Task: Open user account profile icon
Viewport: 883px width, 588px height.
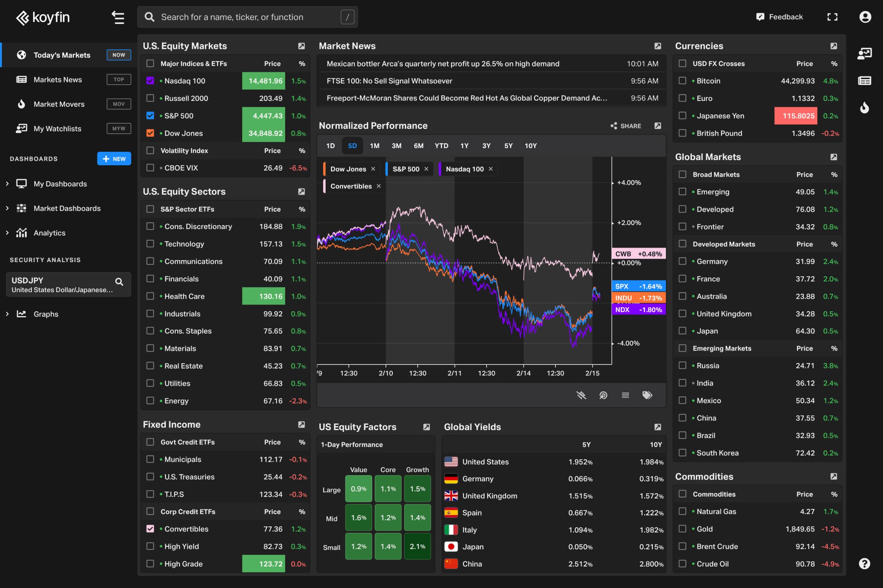Action: [864, 17]
